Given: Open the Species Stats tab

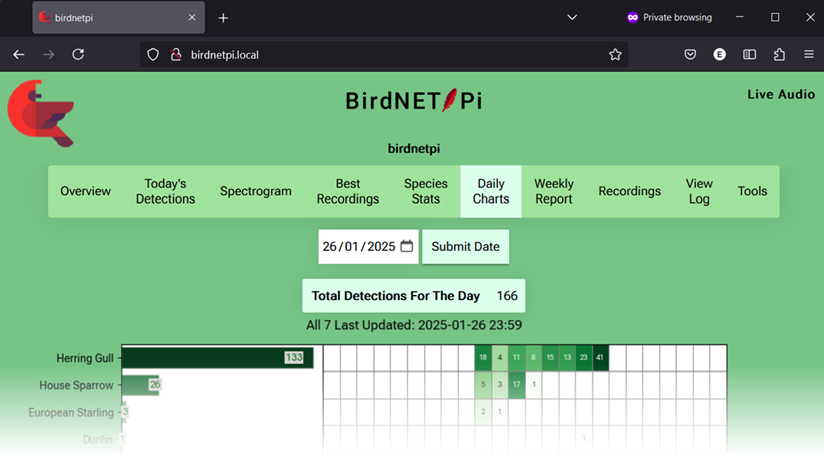Looking at the screenshot, I should 426,191.
